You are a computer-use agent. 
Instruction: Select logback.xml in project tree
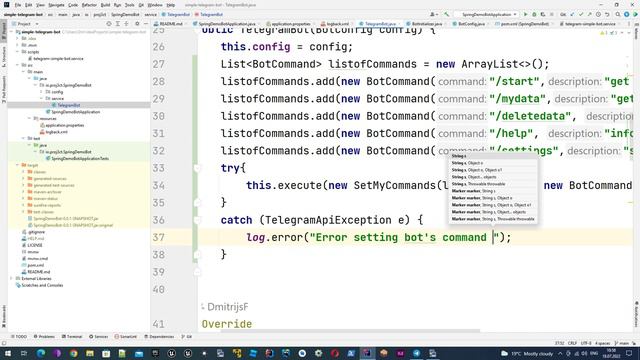pyautogui.click(x=56, y=132)
